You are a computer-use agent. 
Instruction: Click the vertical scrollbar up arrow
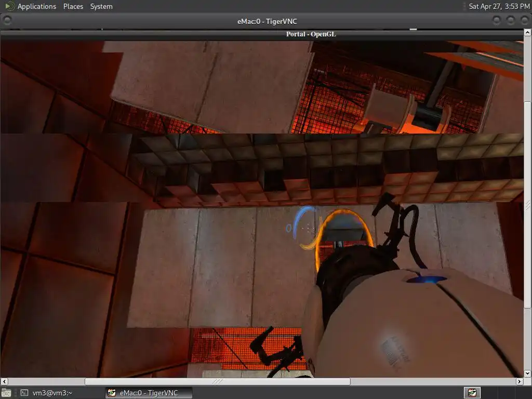pos(528,33)
